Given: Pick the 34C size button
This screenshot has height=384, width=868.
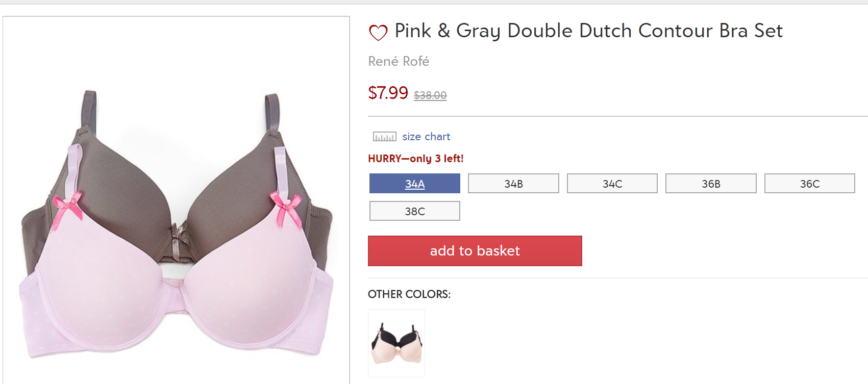Looking at the screenshot, I should (612, 184).
